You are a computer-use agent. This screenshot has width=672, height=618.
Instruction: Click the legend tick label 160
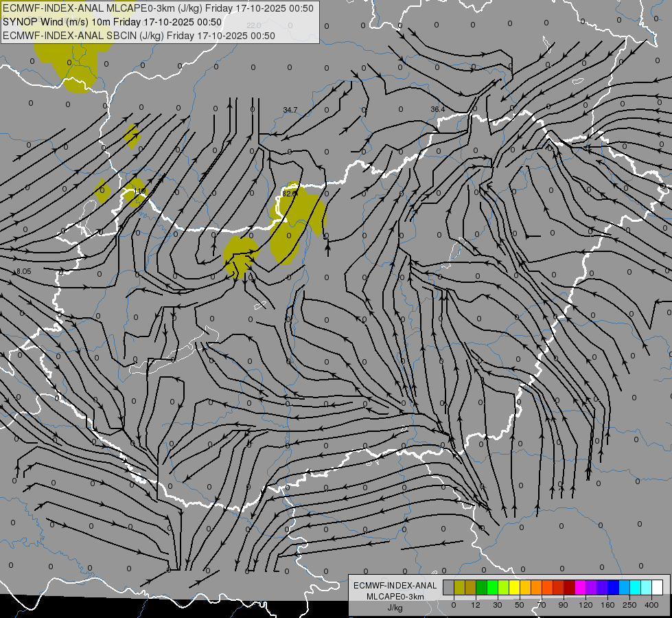[607, 605]
